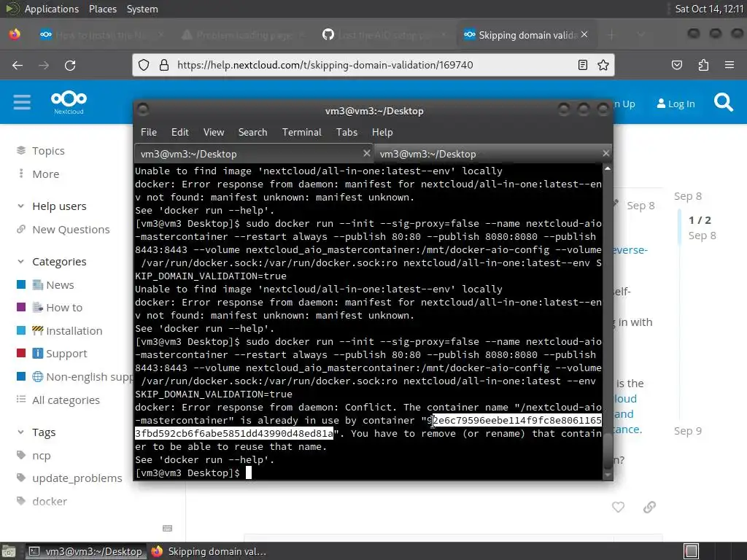Open the Terminal menu
Image resolution: width=747 pixels, height=560 pixels.
(301, 133)
